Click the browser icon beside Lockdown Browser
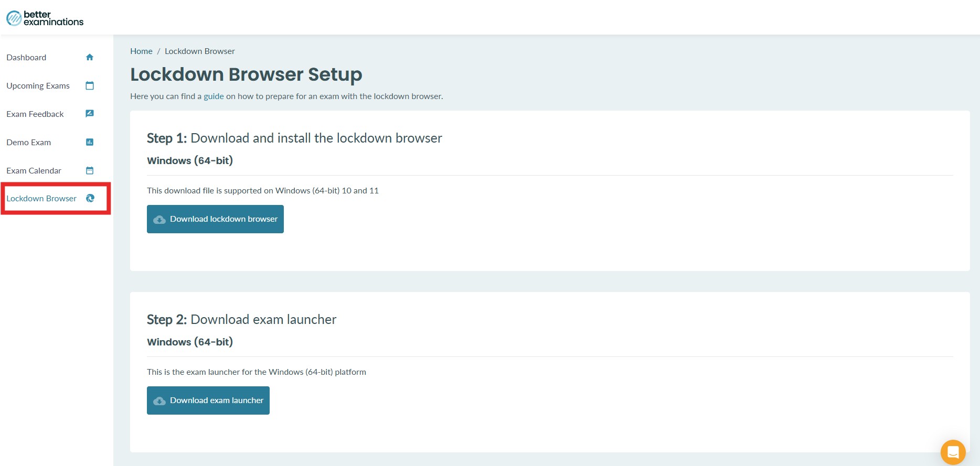Viewport: 980px width, 466px height. tap(90, 198)
